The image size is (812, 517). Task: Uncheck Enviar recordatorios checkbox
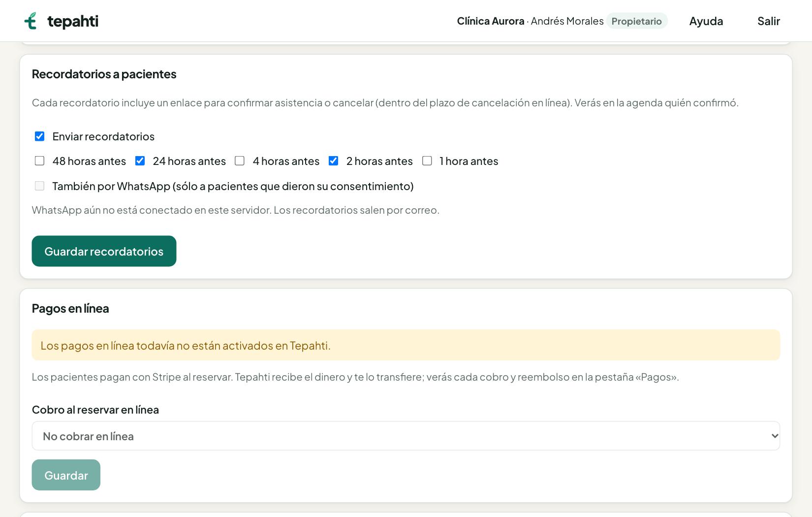40,136
